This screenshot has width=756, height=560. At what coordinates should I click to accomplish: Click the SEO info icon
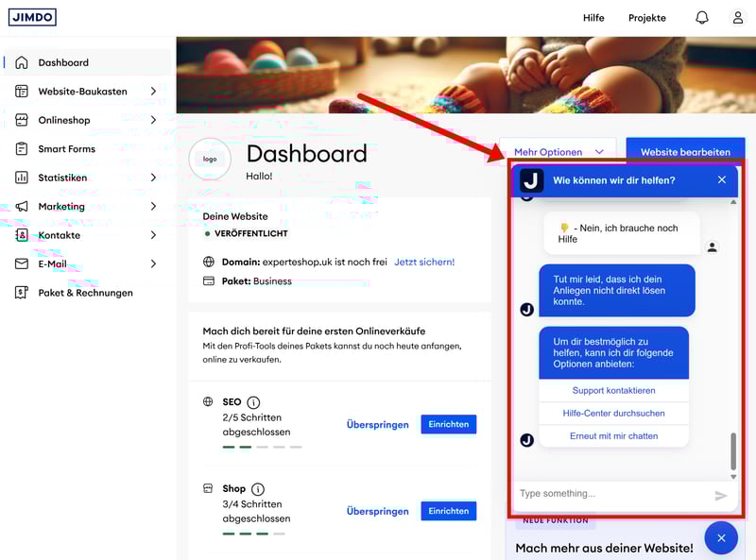pos(253,402)
